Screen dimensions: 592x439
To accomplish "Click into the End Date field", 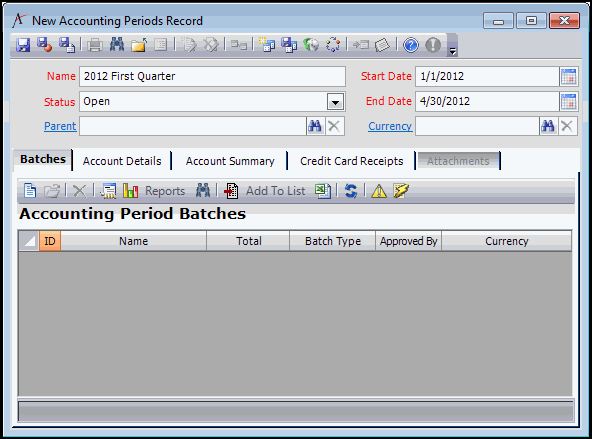I will pos(487,102).
